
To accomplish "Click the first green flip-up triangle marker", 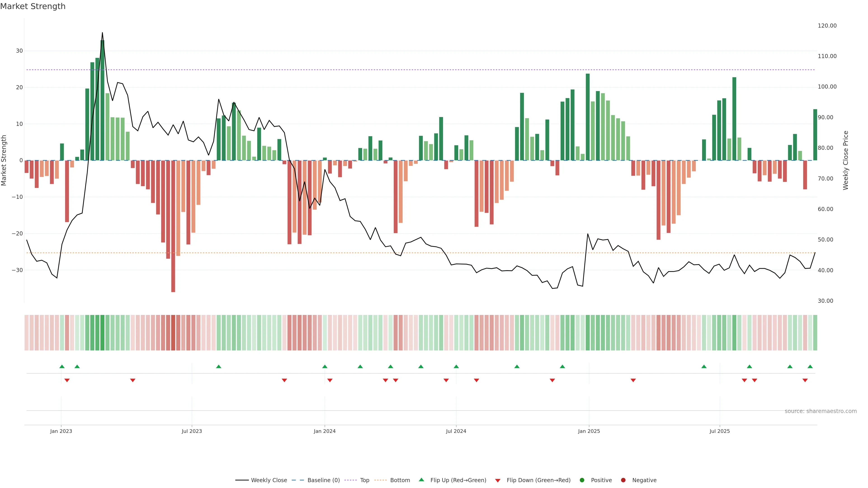I will (62, 366).
